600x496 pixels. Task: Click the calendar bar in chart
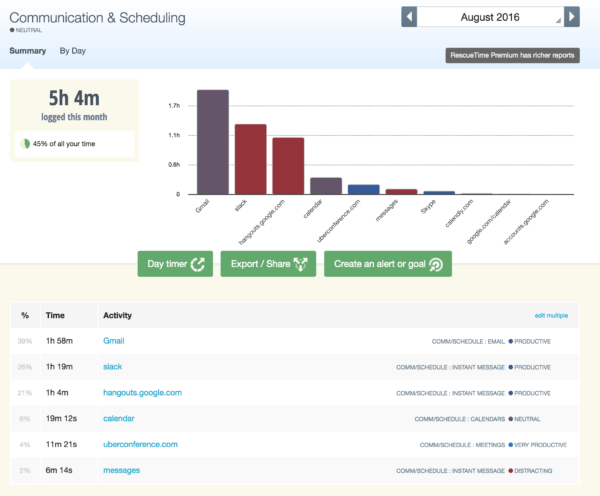[326, 186]
